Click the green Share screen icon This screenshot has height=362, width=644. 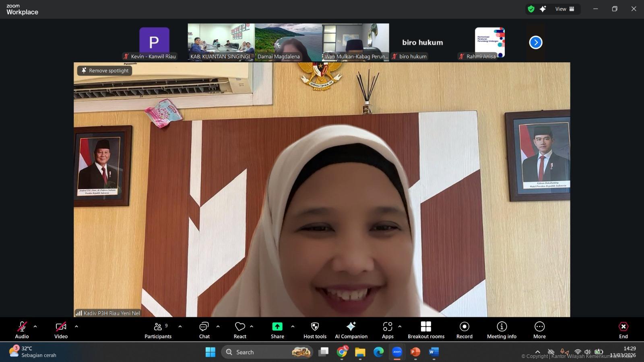277,326
